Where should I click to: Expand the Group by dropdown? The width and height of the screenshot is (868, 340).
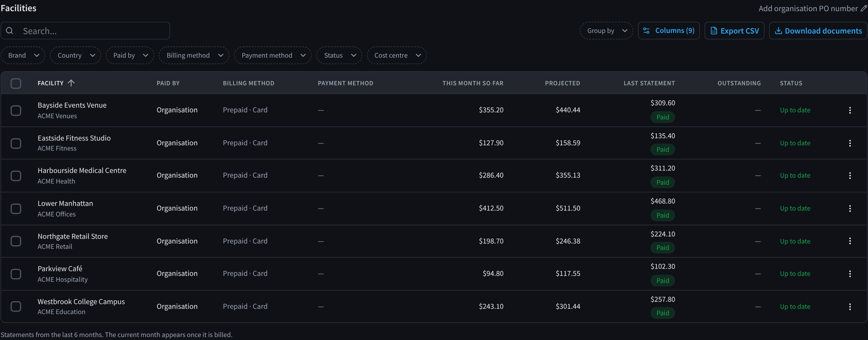click(606, 31)
